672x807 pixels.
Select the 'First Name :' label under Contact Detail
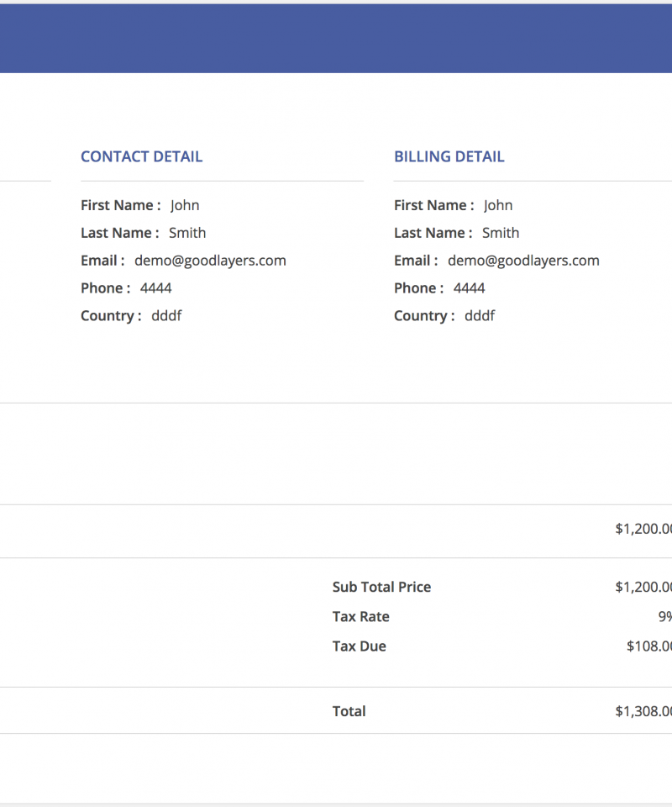(x=120, y=205)
